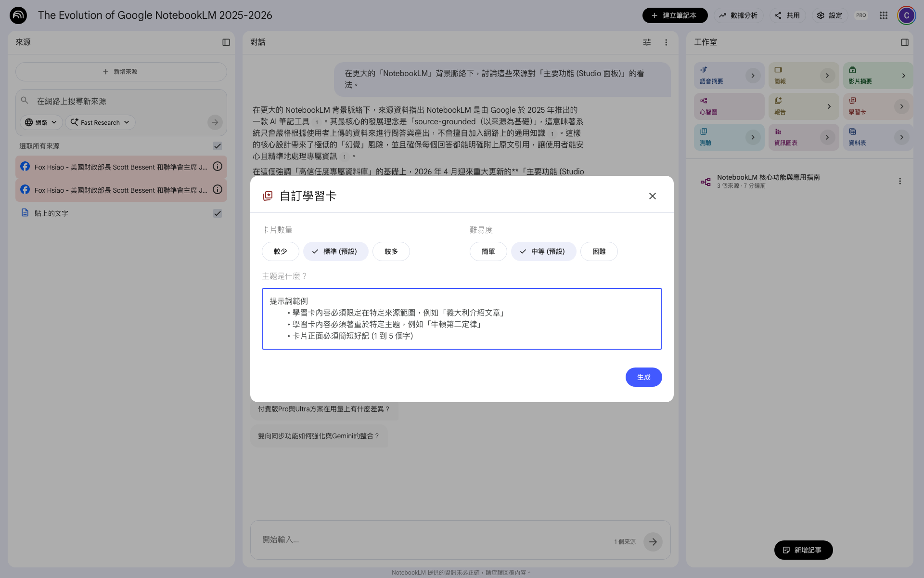924x578 pixels.
Task: Open the Google apps grid icon
Action: [883, 15]
